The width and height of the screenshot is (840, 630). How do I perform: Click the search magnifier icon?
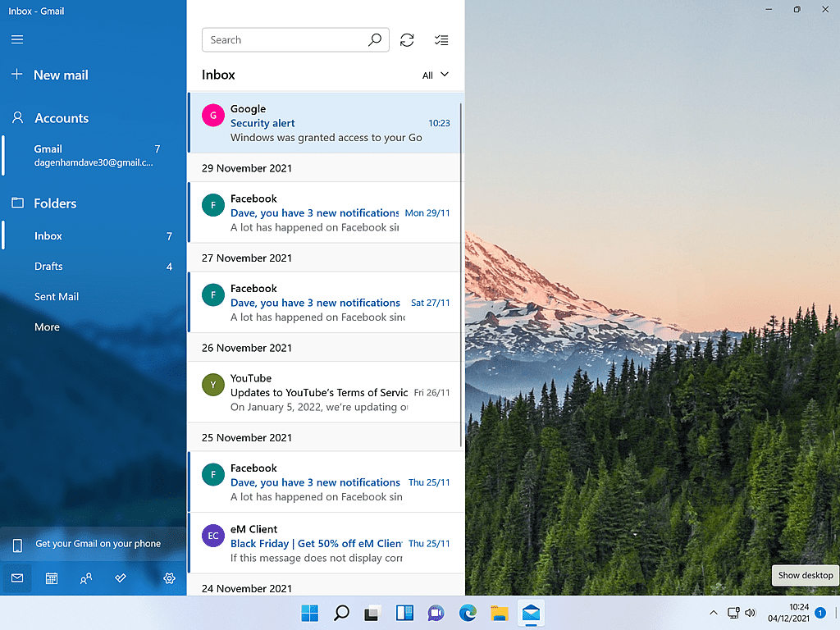pyautogui.click(x=374, y=40)
